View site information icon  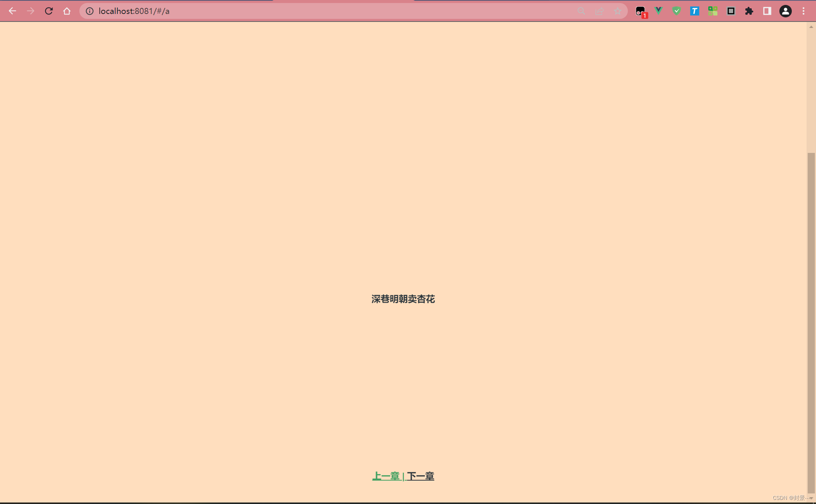click(x=90, y=11)
